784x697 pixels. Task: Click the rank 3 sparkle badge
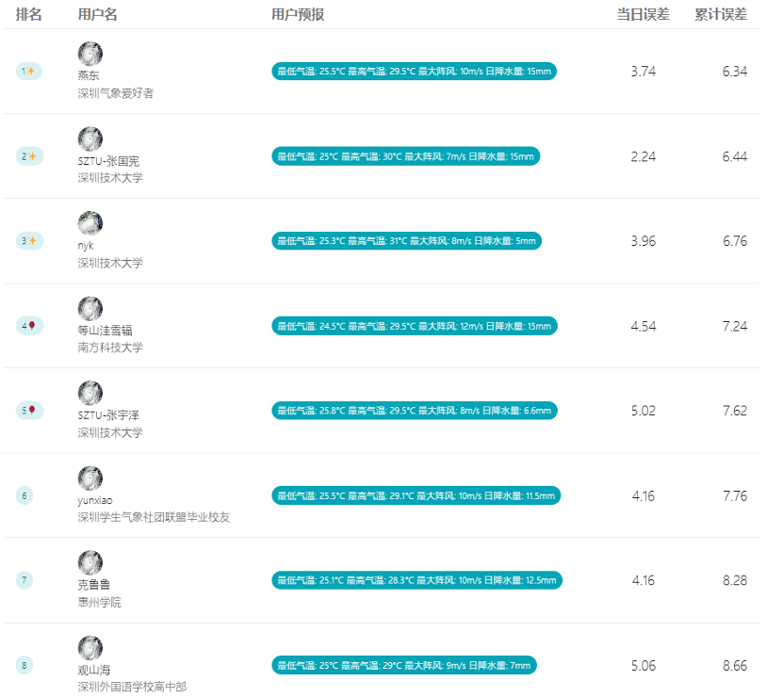29,241
